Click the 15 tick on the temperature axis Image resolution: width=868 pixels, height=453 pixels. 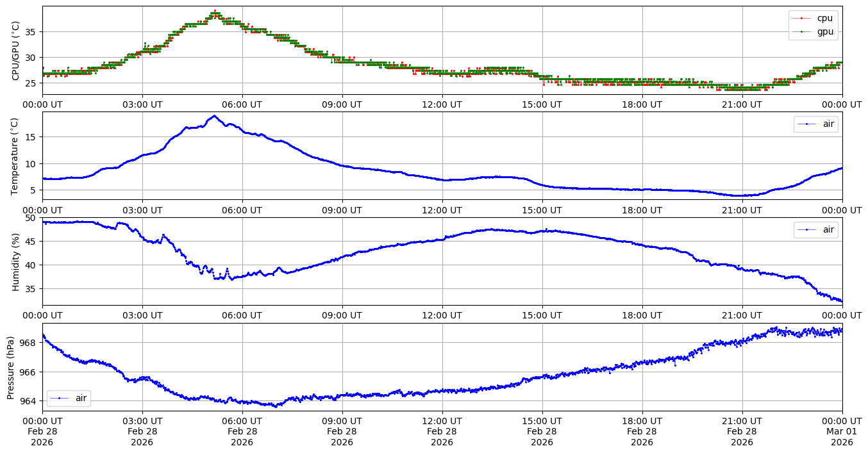pyautogui.click(x=31, y=137)
